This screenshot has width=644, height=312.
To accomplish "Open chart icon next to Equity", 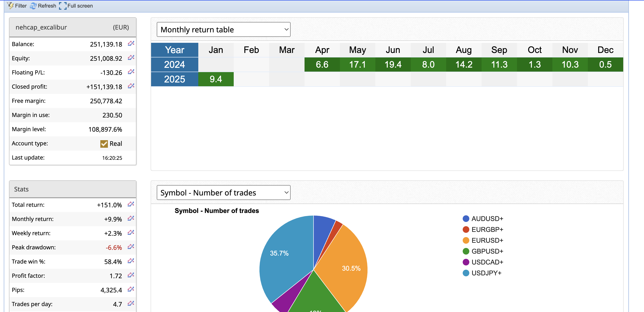I will coord(131,58).
